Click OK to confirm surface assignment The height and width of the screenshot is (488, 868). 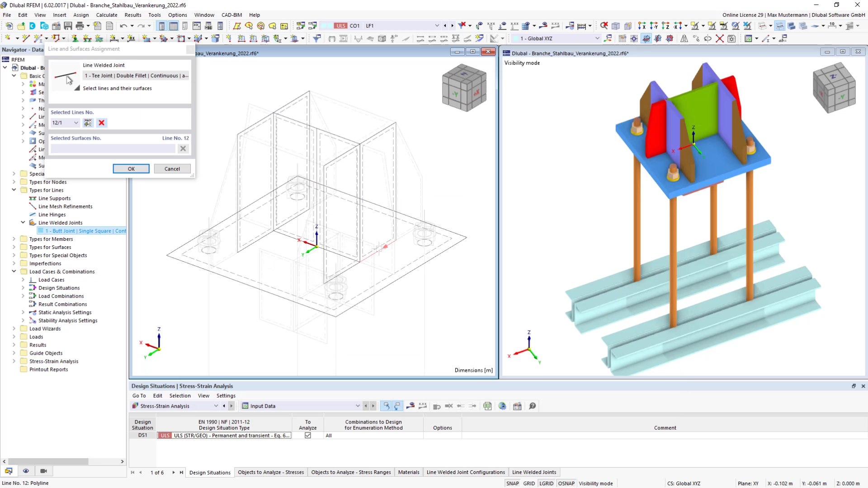tap(131, 168)
